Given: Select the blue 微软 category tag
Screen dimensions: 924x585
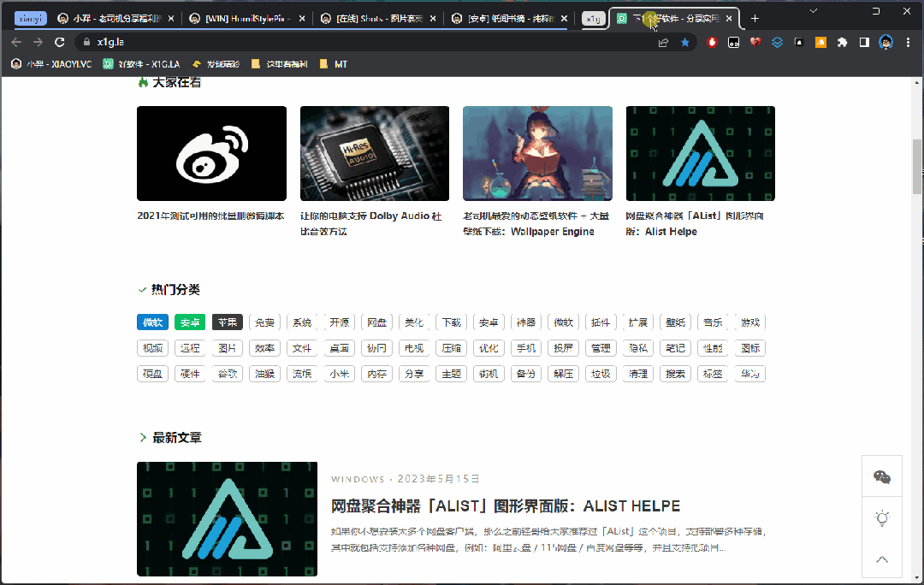Looking at the screenshot, I should (x=152, y=322).
